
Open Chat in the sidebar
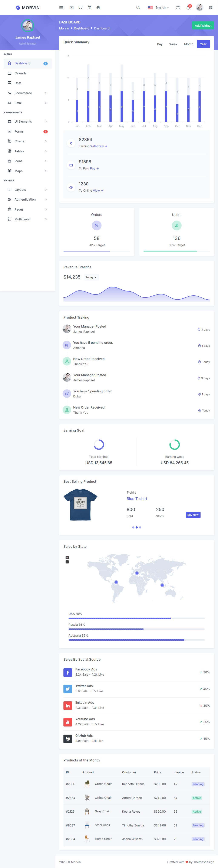click(28, 83)
